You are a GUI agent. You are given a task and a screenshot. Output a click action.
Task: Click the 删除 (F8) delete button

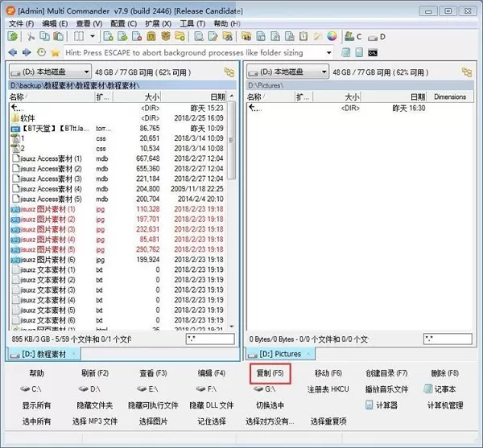pyautogui.click(x=445, y=373)
